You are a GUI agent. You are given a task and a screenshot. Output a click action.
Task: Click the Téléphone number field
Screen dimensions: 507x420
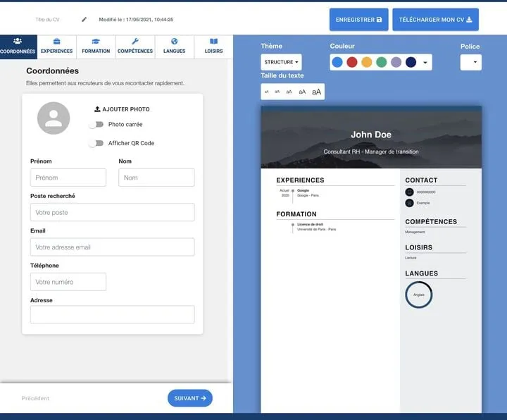tap(68, 282)
